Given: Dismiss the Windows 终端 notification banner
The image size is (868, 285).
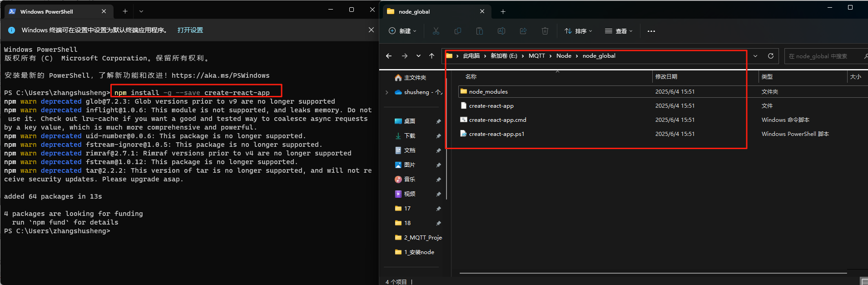Looking at the screenshot, I should pos(371,30).
